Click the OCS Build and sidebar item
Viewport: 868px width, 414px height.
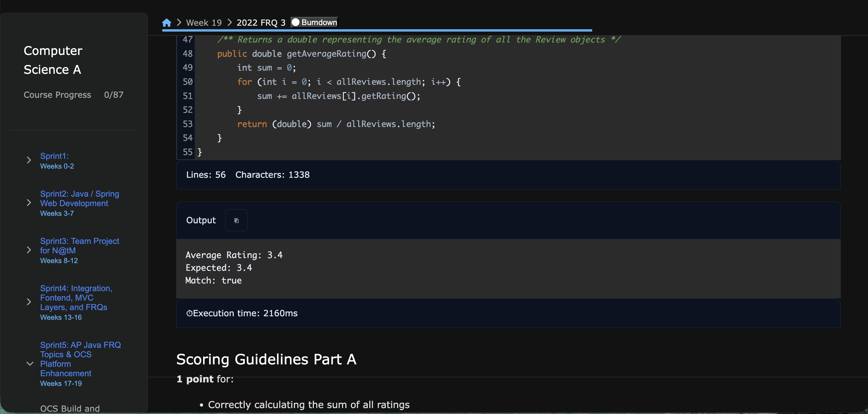[70, 408]
